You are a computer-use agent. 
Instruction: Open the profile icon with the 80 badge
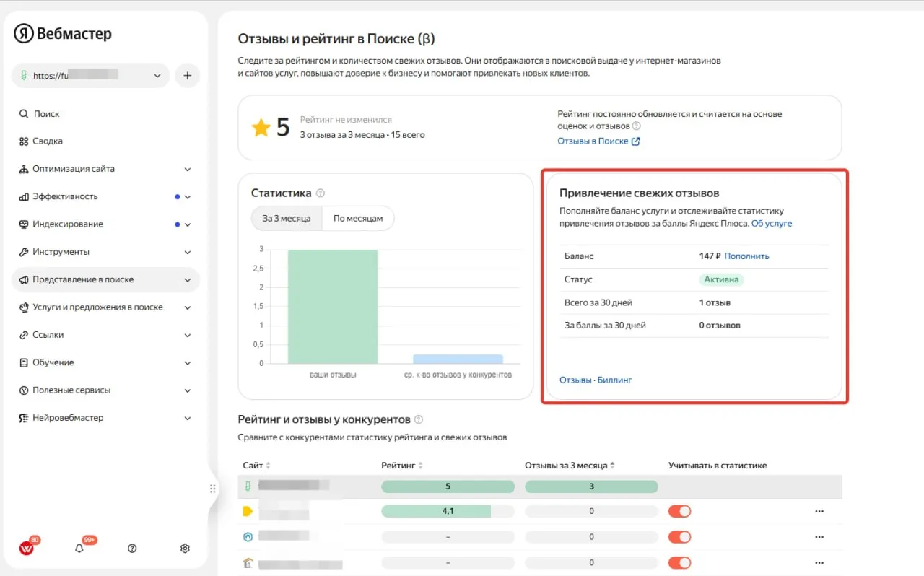click(26, 548)
